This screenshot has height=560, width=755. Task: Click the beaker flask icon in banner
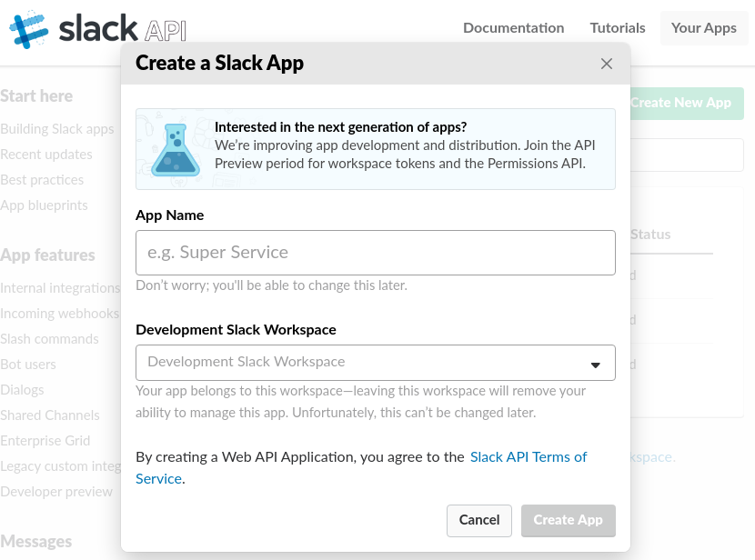pyautogui.click(x=175, y=149)
